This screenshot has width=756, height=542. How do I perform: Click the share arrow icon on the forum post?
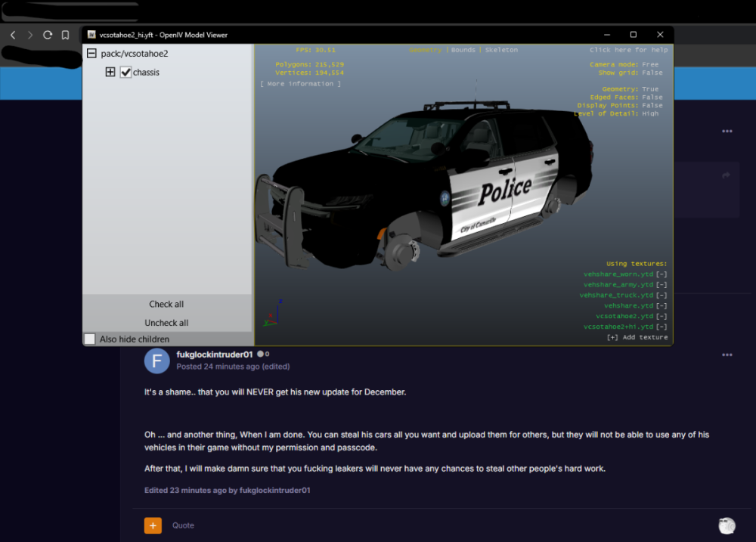727,175
